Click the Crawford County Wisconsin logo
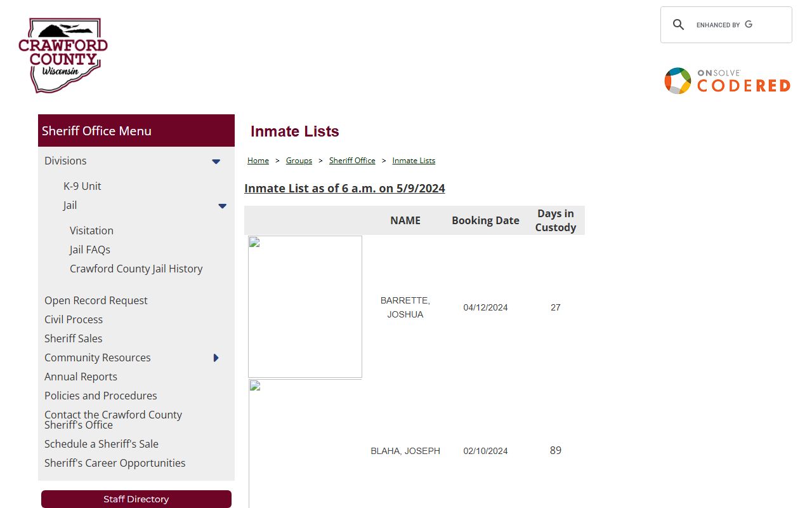The height and width of the screenshot is (508, 812). pos(63,56)
